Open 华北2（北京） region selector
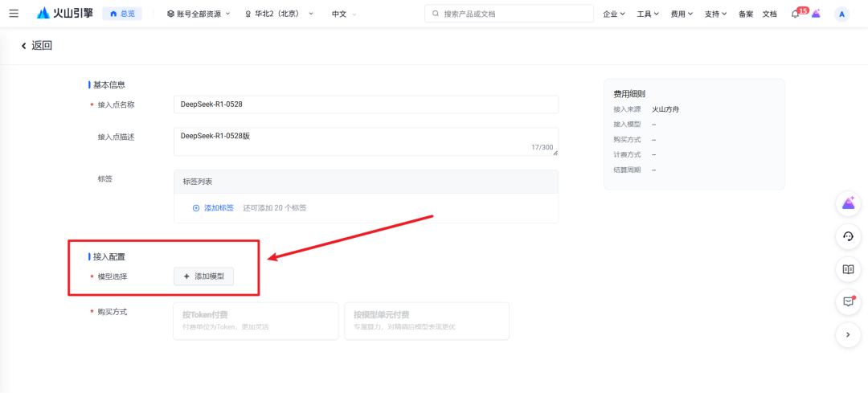Viewport: 868px width, 393px height. pos(280,14)
